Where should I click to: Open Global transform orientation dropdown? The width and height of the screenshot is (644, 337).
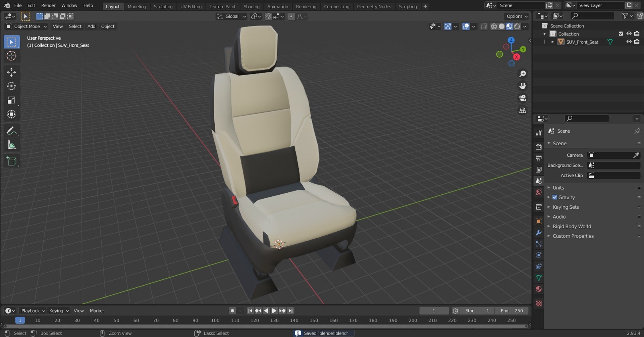coord(231,16)
